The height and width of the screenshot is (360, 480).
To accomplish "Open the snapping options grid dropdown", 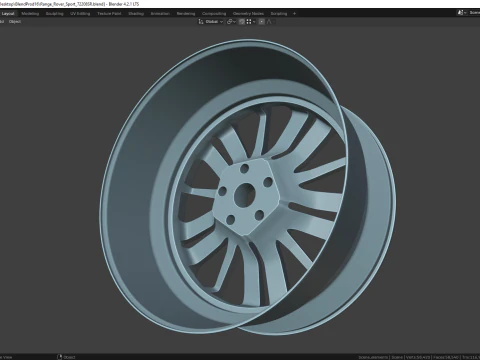I will click(x=251, y=22).
